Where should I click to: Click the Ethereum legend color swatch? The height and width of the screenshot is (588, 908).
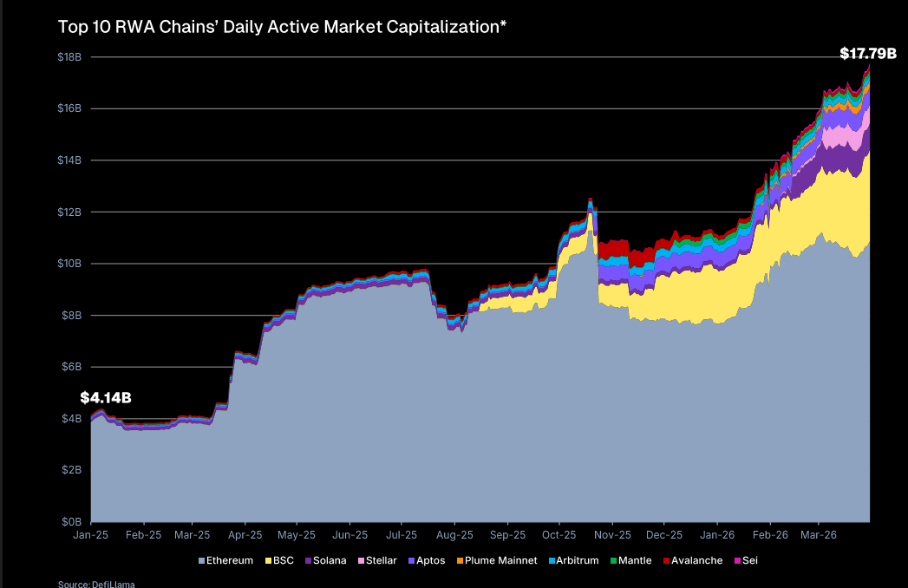pyautogui.click(x=202, y=561)
